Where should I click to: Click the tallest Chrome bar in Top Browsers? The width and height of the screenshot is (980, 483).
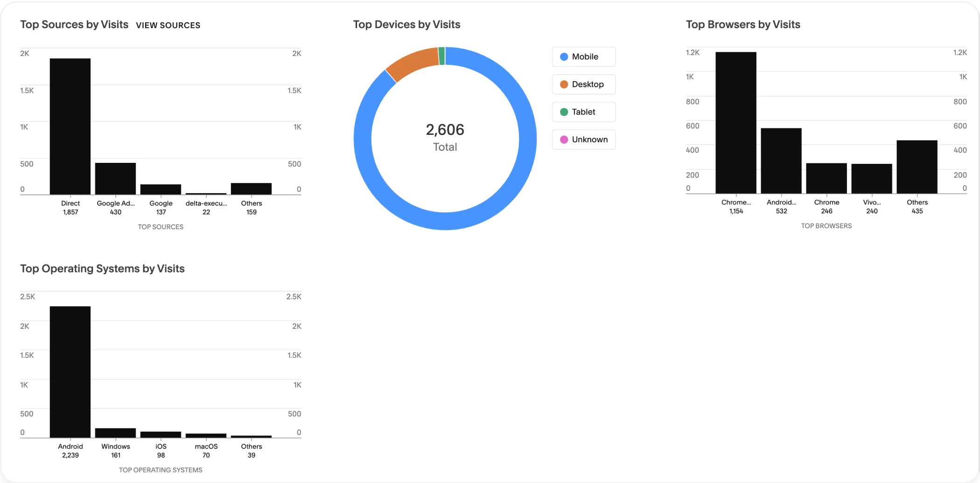735,122
